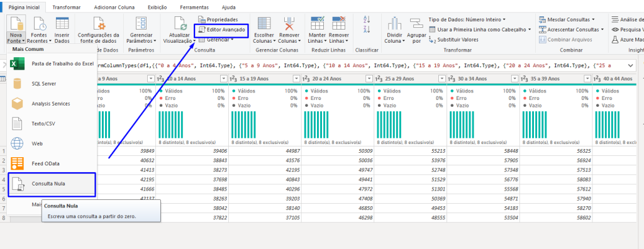The width and height of the screenshot is (644, 249).
Task: Open filter dropdown for 20 a 24 Anos
Action: point(369,79)
